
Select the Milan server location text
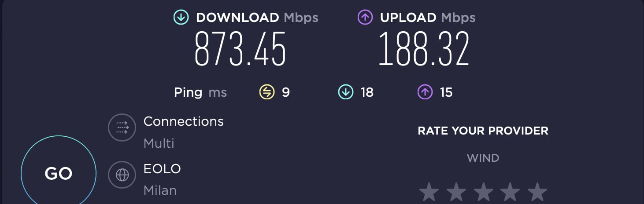pyautogui.click(x=160, y=190)
